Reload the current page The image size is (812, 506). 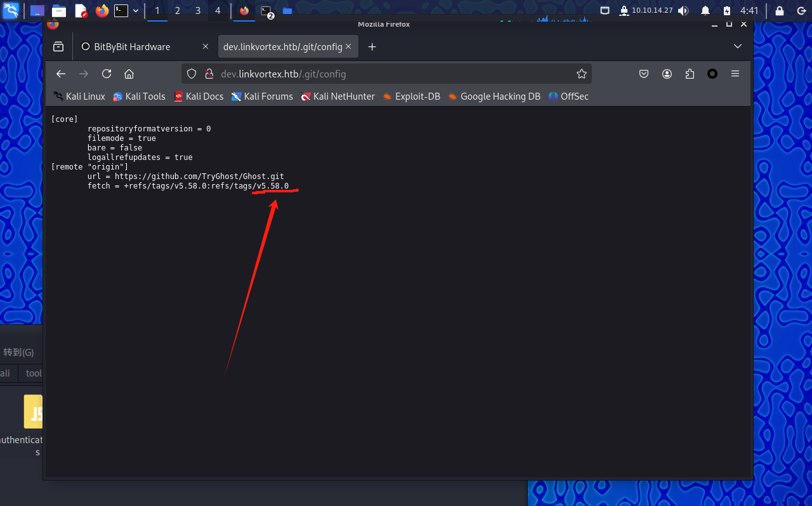point(107,74)
